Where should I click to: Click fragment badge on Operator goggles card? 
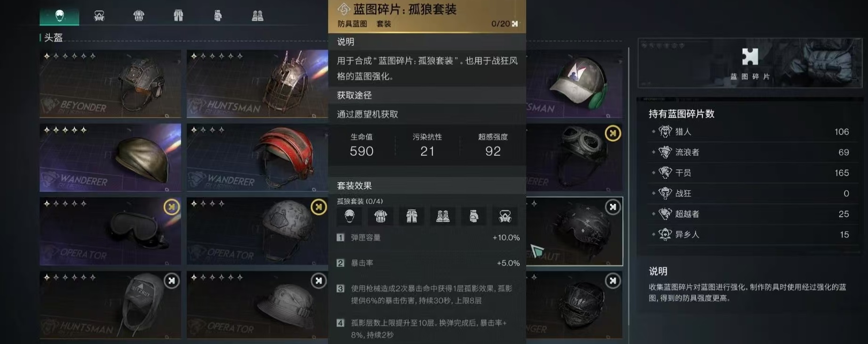(172, 207)
